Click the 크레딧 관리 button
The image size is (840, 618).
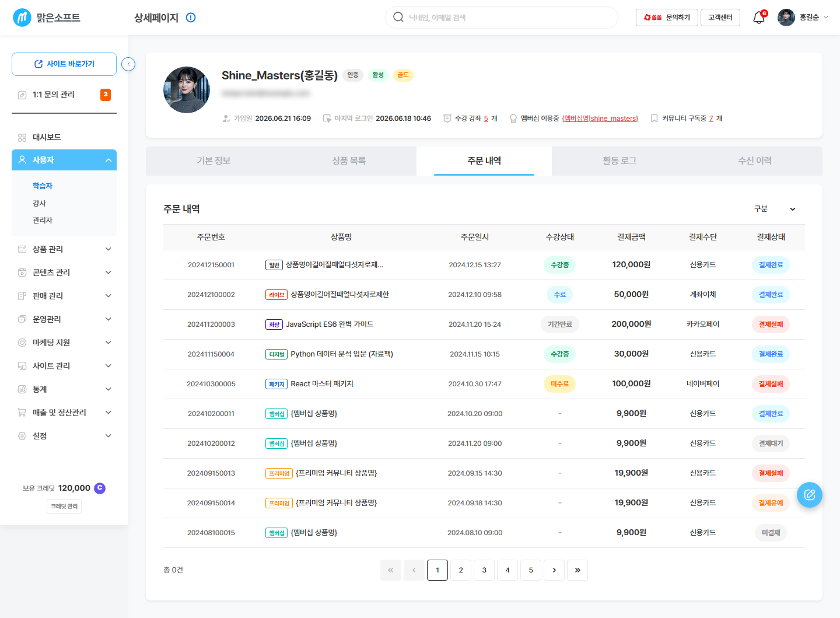point(64,506)
